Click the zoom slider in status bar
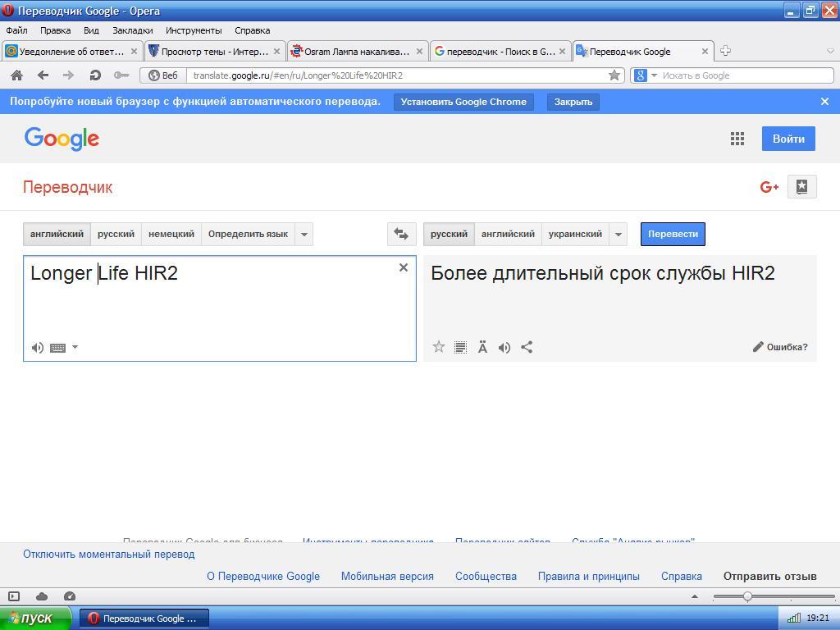Image resolution: width=840 pixels, height=630 pixels. click(747, 596)
